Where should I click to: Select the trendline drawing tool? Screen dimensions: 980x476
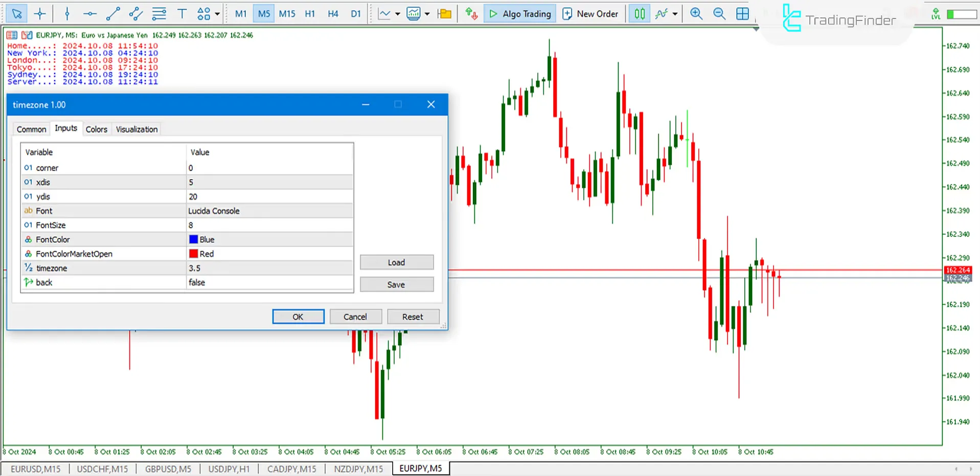click(112, 14)
